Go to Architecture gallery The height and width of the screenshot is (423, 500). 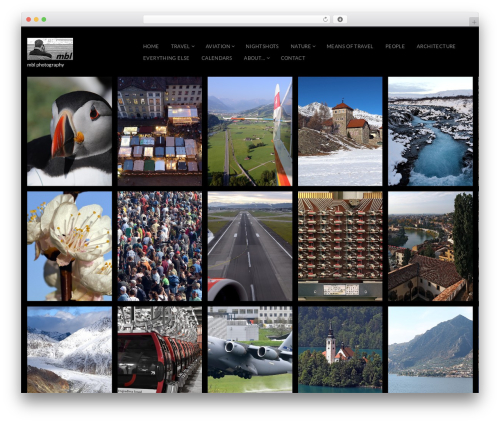(x=436, y=46)
